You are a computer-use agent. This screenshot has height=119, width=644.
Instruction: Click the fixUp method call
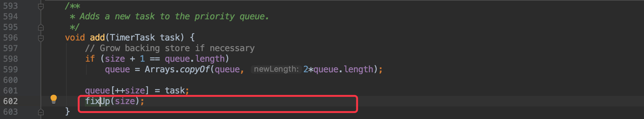coord(97,101)
